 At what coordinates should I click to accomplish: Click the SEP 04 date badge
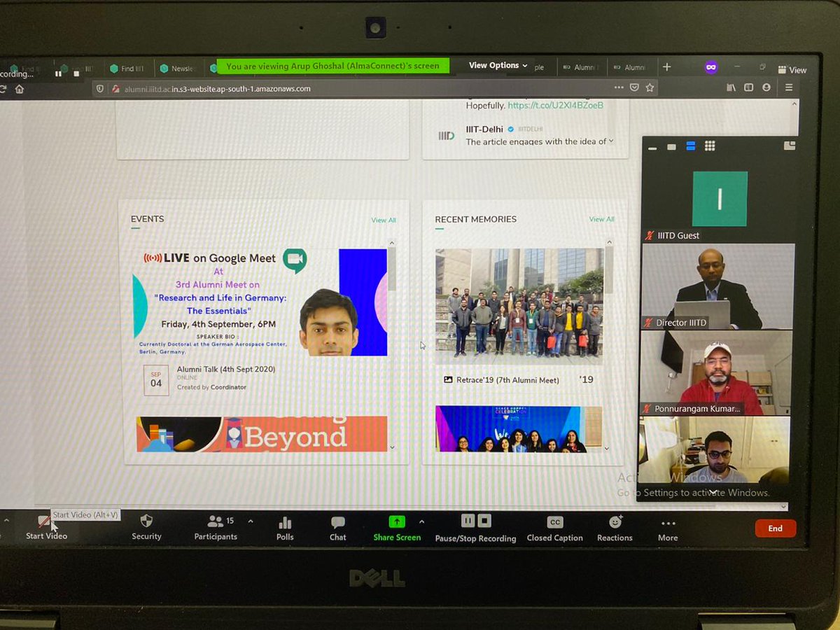(156, 380)
